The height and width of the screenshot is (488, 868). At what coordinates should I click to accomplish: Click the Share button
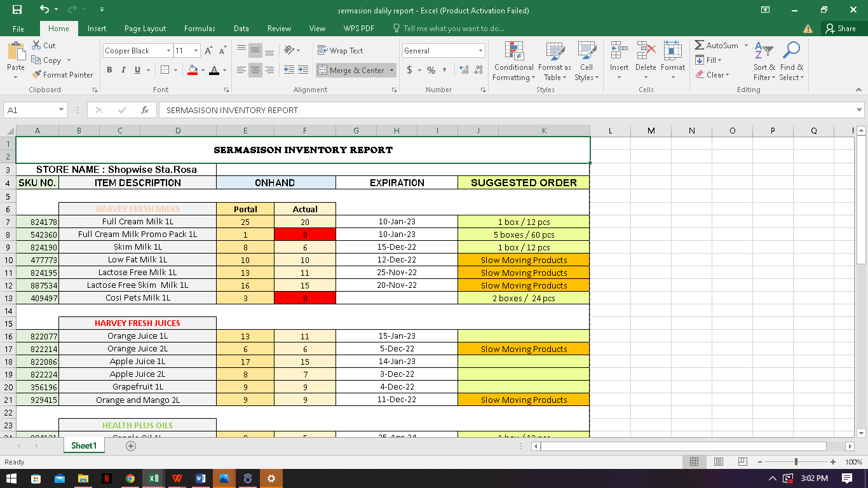click(841, 29)
